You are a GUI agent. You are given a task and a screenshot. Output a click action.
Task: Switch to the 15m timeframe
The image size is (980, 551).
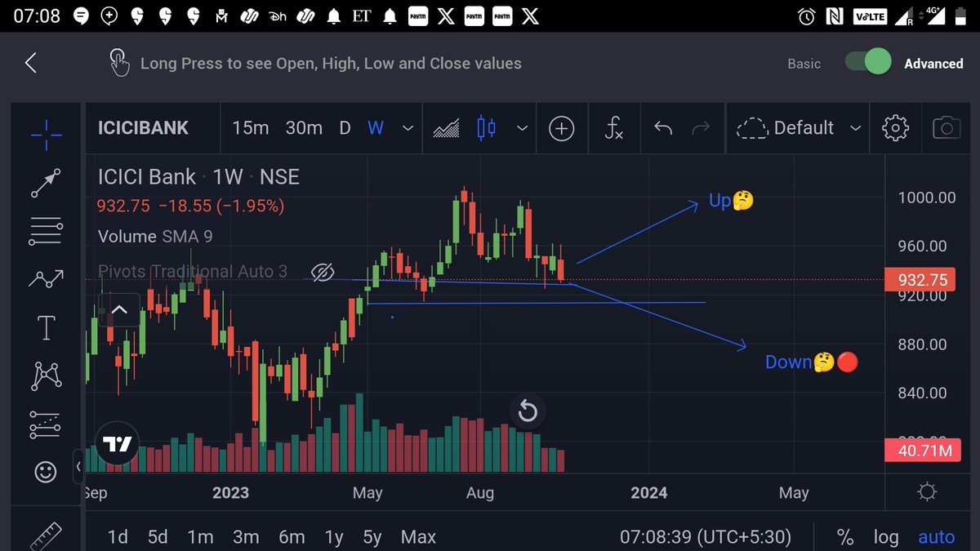[251, 128]
